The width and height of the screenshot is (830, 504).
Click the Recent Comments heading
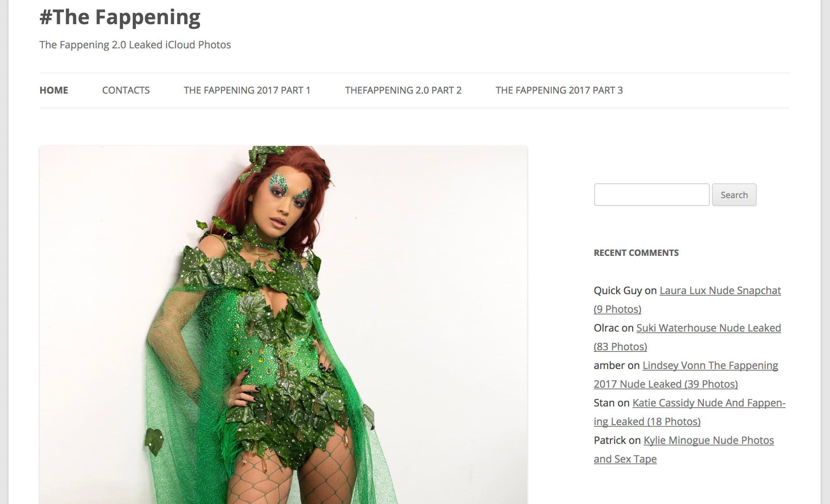point(636,253)
